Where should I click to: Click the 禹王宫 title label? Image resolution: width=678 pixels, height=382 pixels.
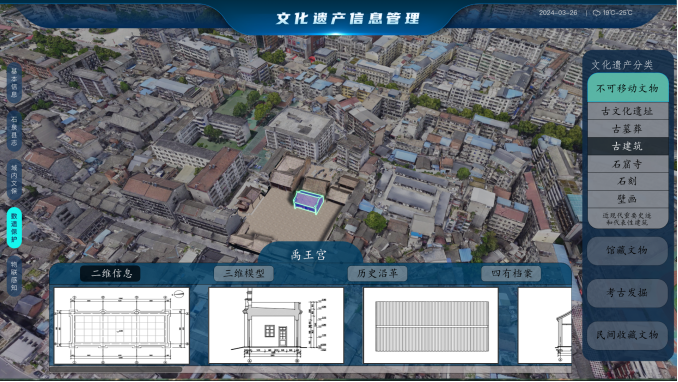click(x=308, y=255)
